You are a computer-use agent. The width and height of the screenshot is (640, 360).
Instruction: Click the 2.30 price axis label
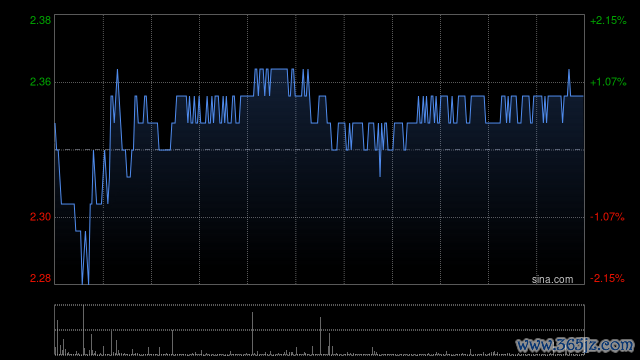pos(40,217)
